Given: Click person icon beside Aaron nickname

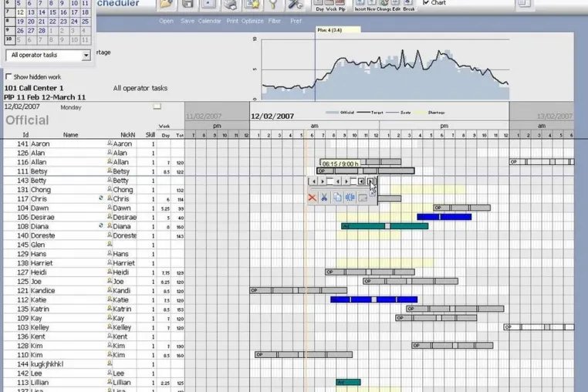Looking at the screenshot, I should 110,143.
